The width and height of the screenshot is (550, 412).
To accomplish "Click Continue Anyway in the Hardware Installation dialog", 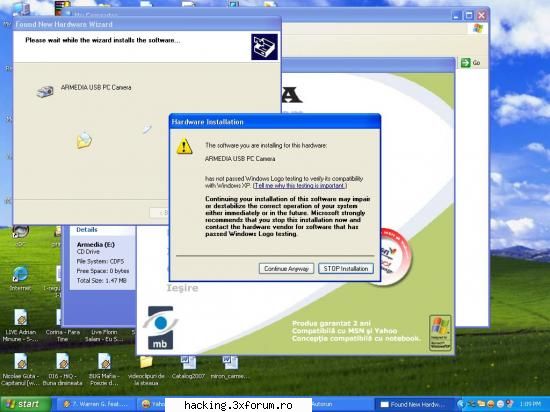I will (x=286, y=269).
